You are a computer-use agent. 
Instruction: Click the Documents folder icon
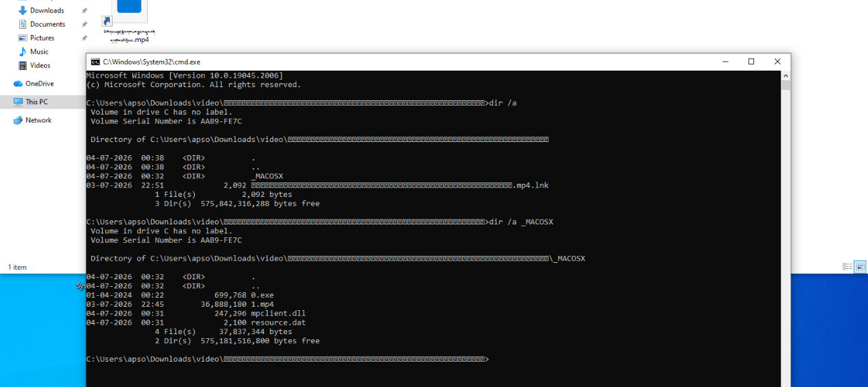pyautogui.click(x=23, y=24)
